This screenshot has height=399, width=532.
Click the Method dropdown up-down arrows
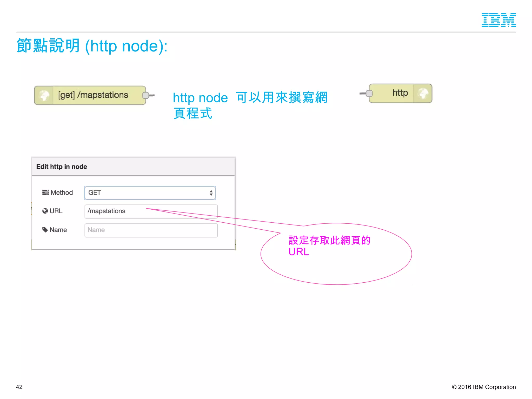click(x=211, y=193)
